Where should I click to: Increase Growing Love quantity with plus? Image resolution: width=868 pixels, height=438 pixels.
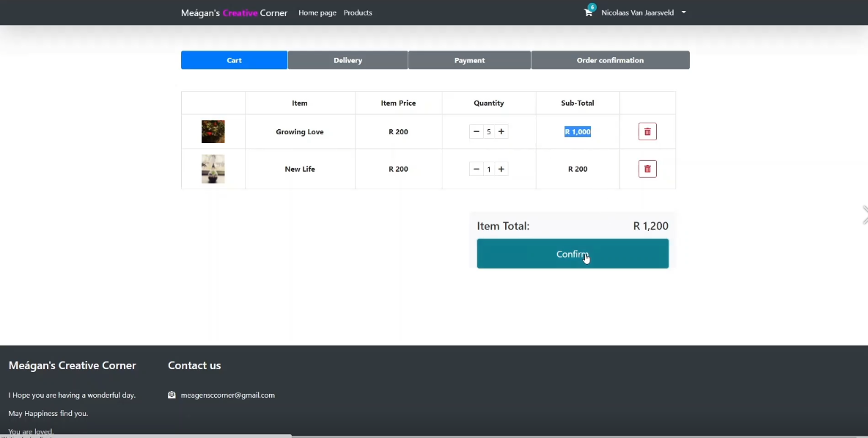click(x=501, y=132)
